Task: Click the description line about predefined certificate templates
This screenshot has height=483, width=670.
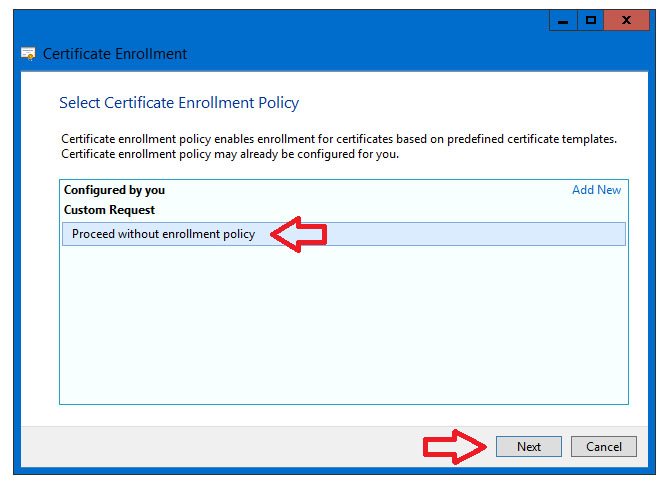Action: coord(339,139)
